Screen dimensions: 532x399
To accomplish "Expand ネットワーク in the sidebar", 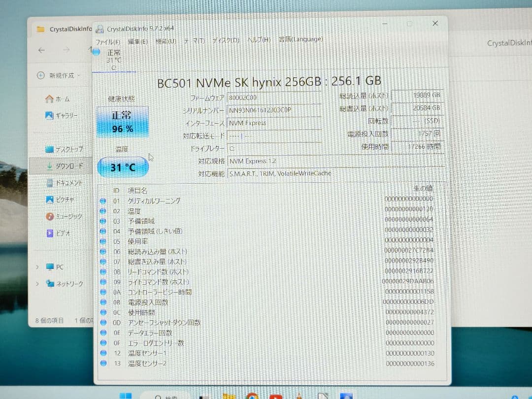I will (36, 283).
